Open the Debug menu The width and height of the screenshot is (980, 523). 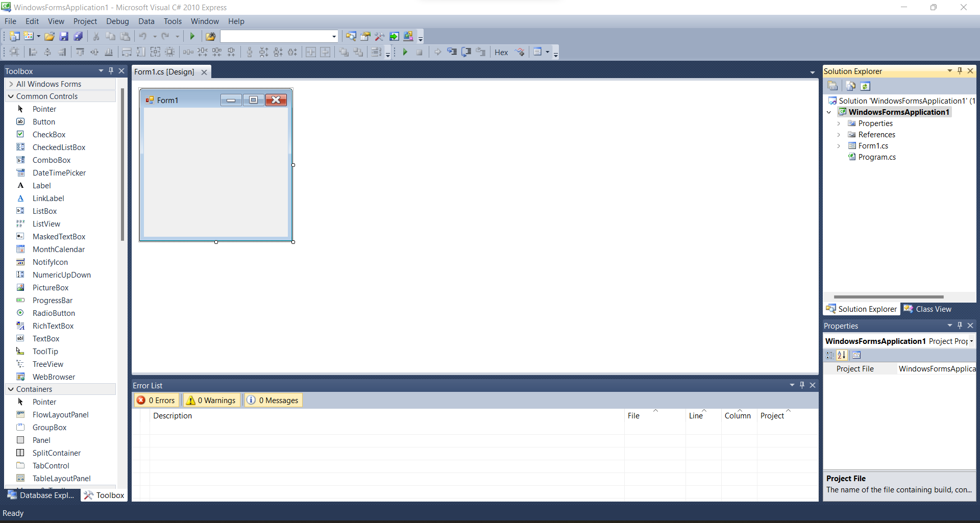pyautogui.click(x=117, y=21)
